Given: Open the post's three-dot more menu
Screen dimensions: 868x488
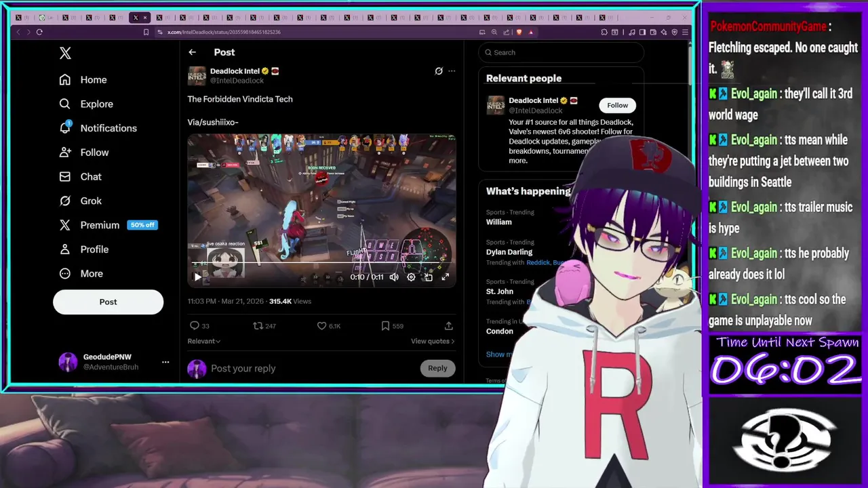Looking at the screenshot, I should (x=452, y=70).
